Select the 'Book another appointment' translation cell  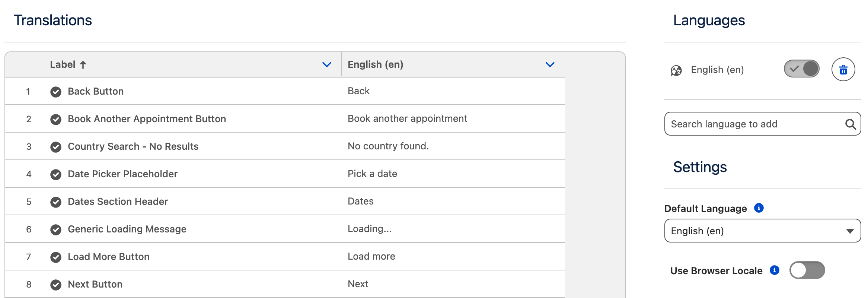[453, 119]
